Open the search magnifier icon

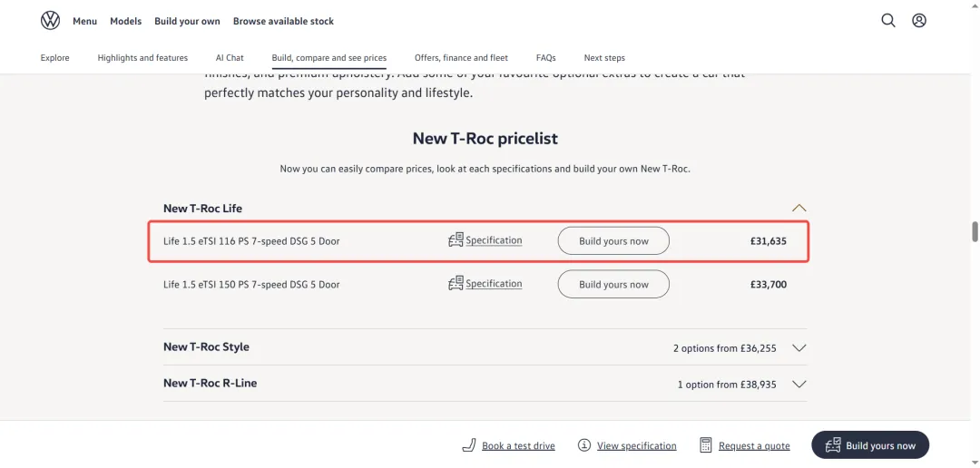point(888,21)
